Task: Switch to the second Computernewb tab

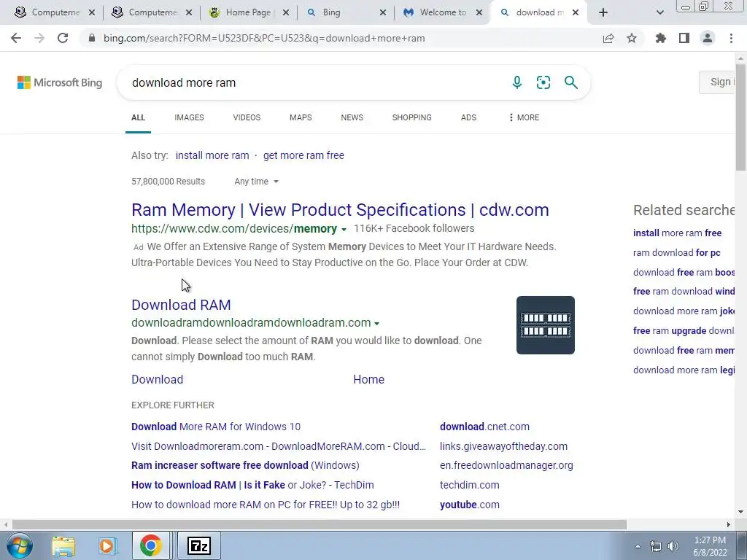Action: point(151,12)
